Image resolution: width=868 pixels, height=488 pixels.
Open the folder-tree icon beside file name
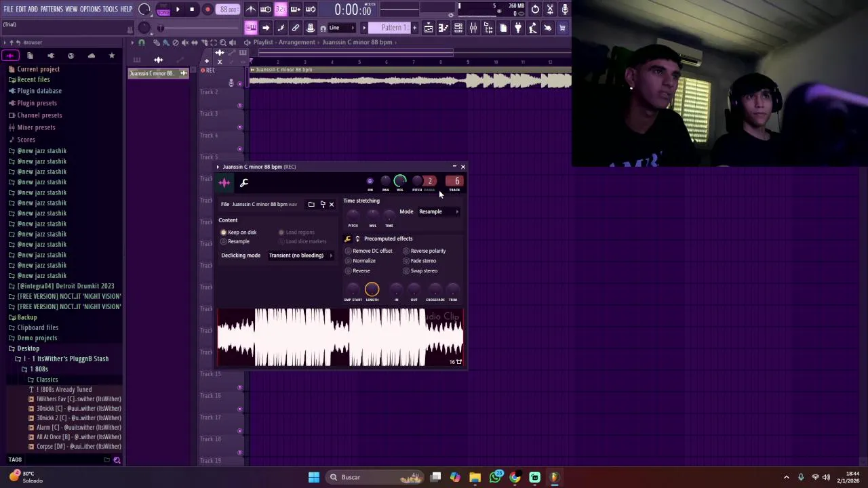(322, 204)
